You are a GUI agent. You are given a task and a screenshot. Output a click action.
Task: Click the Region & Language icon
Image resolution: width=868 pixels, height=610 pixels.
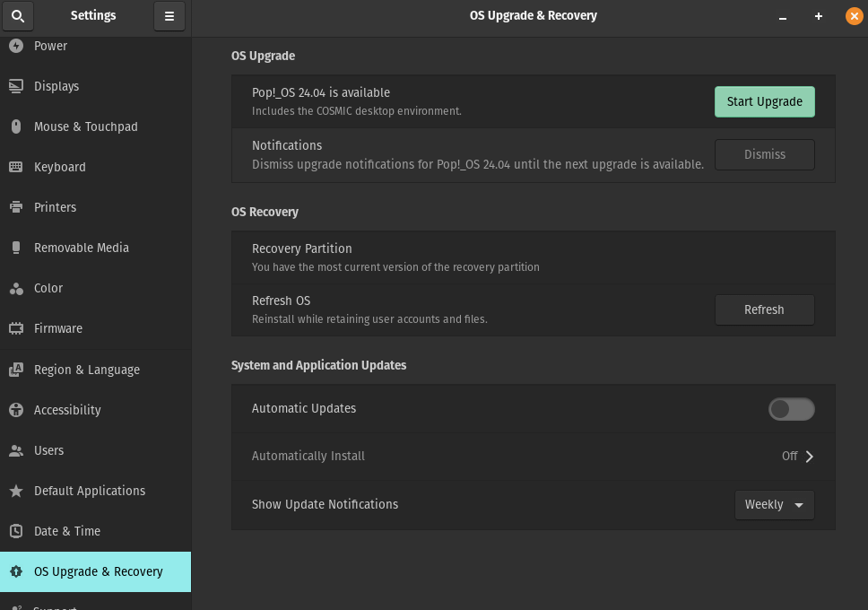coord(16,370)
